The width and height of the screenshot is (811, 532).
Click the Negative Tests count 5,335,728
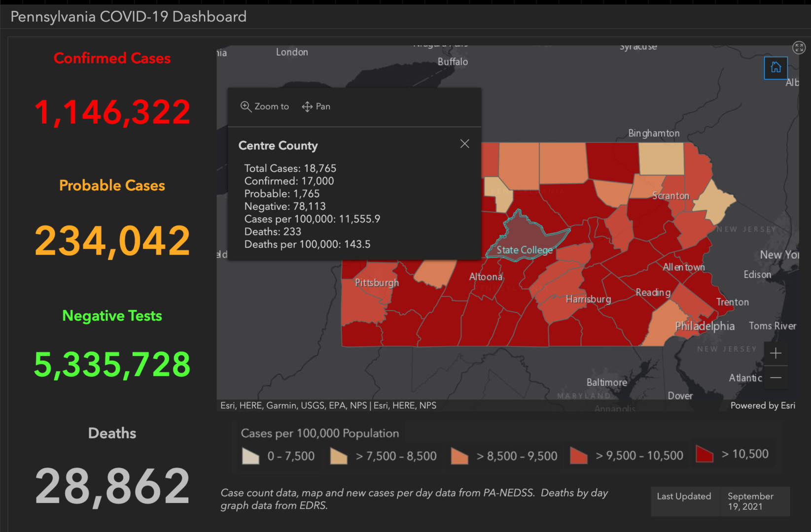pos(112,365)
